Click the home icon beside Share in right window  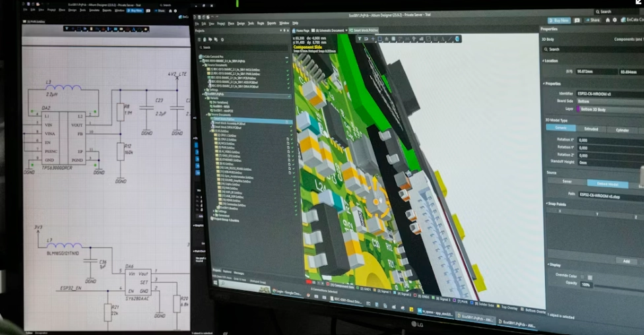pos(608,20)
